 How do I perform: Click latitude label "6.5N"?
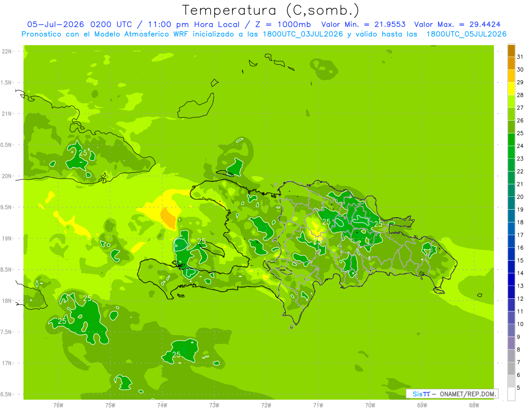pyautogui.click(x=7, y=394)
